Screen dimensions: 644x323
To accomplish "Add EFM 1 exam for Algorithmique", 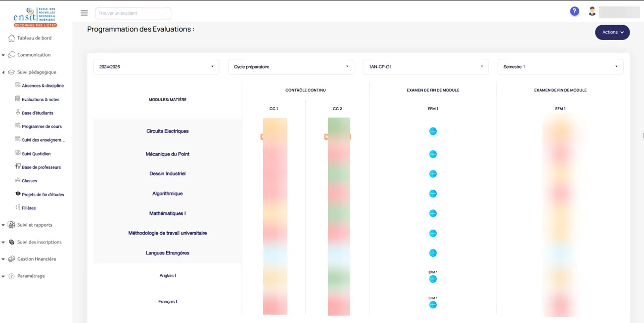I will point(433,194).
